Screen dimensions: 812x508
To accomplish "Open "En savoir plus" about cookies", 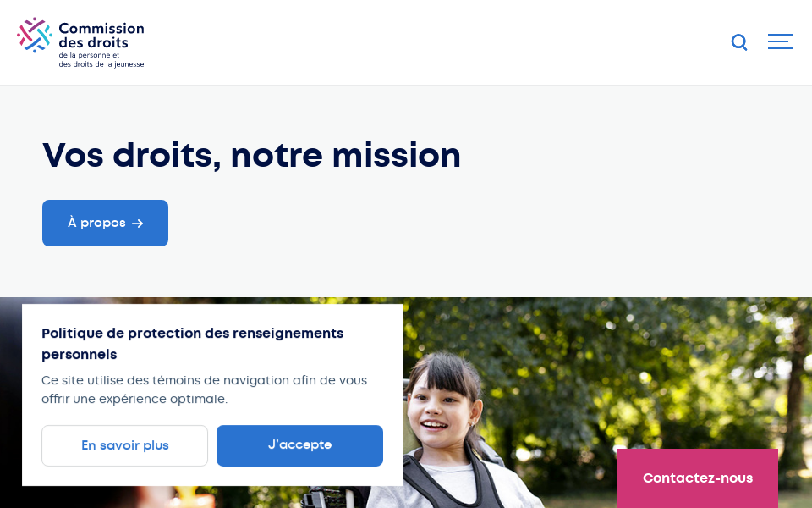I will pos(125,446).
